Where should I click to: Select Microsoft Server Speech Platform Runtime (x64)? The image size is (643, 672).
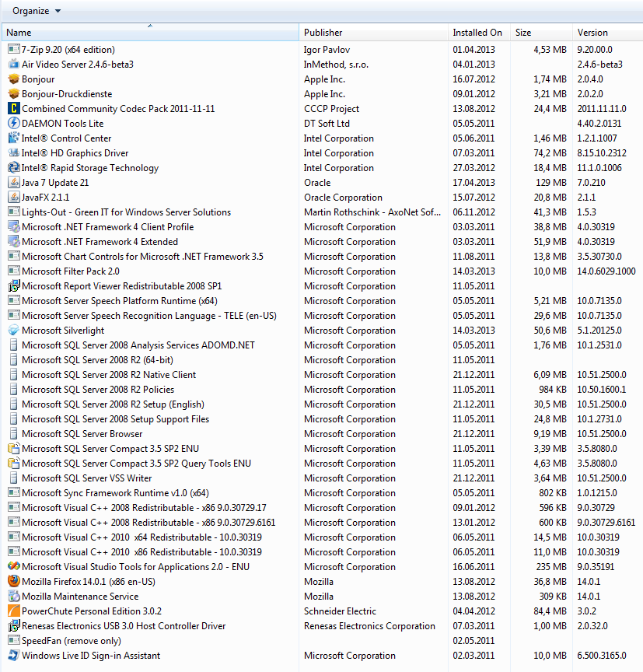(120, 301)
